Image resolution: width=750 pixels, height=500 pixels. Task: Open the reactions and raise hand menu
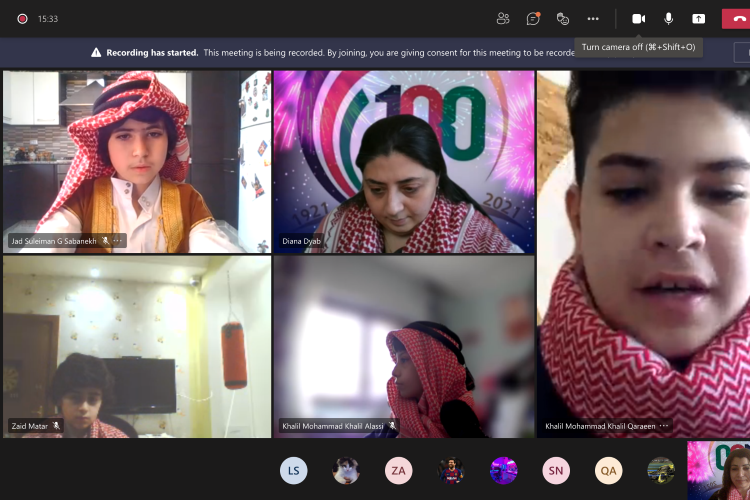(x=563, y=18)
